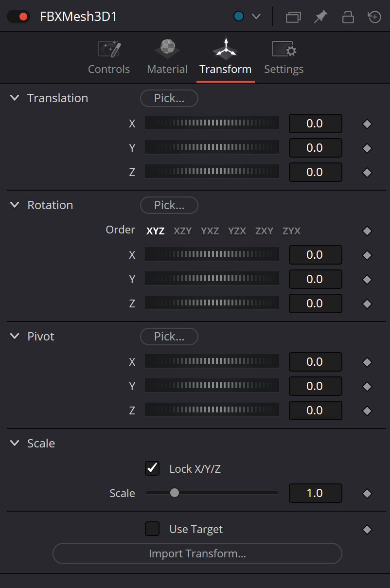Click the Rotation Z value field

(316, 303)
